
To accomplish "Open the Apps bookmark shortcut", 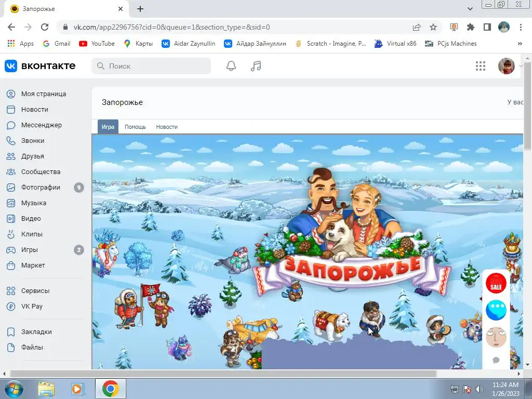I will coord(21,44).
